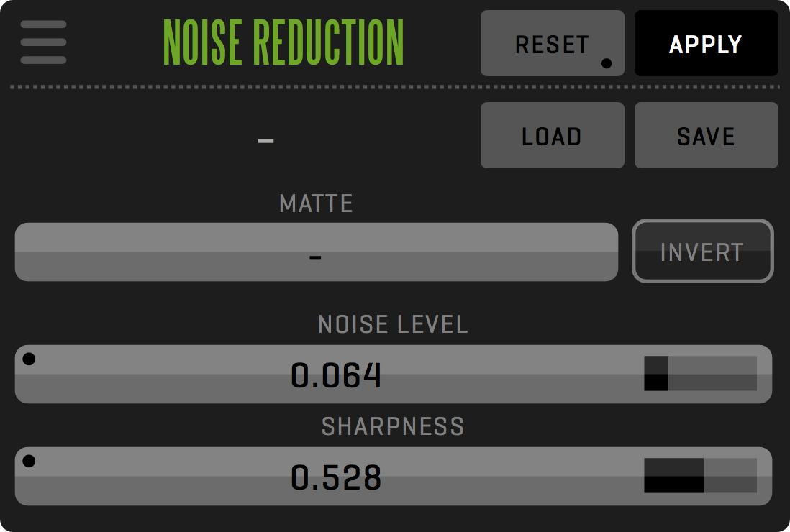
Task: Click the dotted separator line under the header
Action: click(x=394, y=87)
